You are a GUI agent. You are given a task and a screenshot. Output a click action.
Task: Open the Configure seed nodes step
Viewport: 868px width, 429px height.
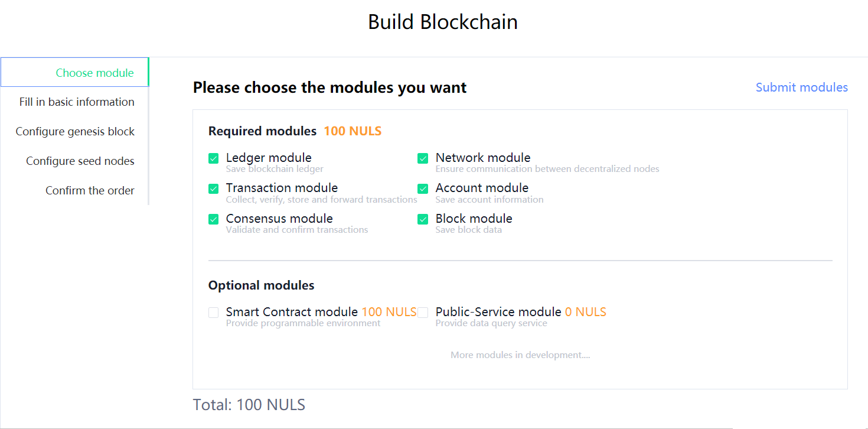pos(74,161)
